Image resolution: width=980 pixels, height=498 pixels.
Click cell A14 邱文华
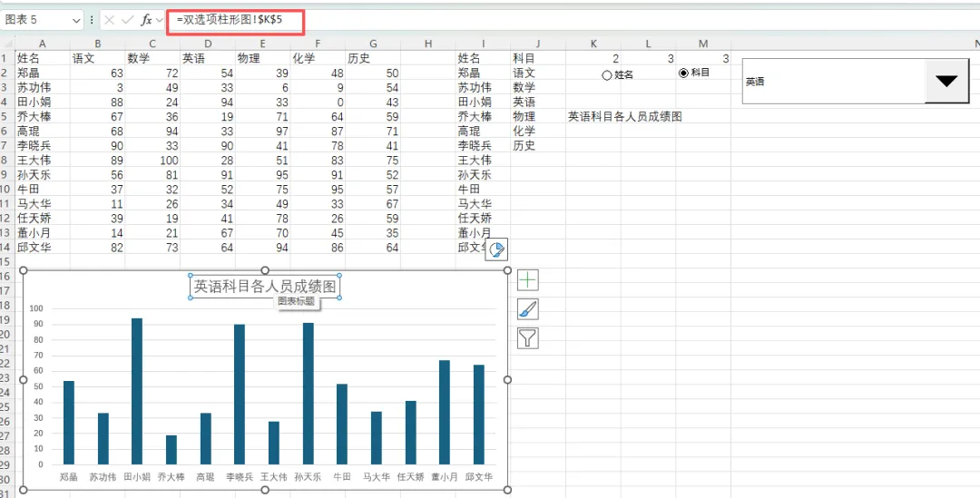(x=43, y=247)
